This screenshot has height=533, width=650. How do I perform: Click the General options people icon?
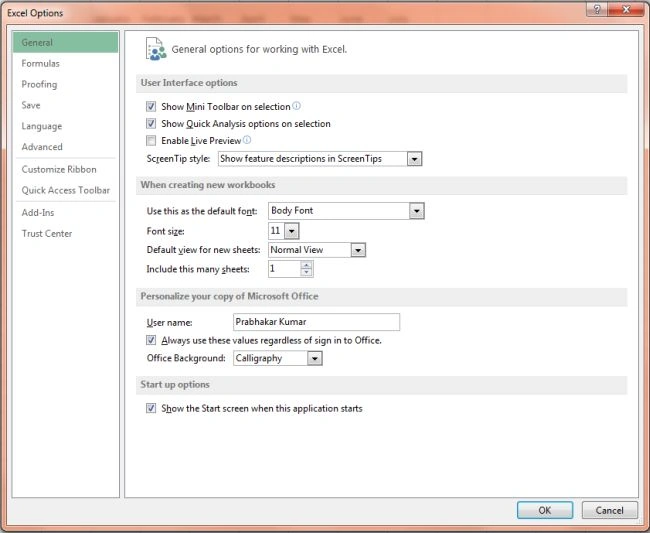click(156, 49)
